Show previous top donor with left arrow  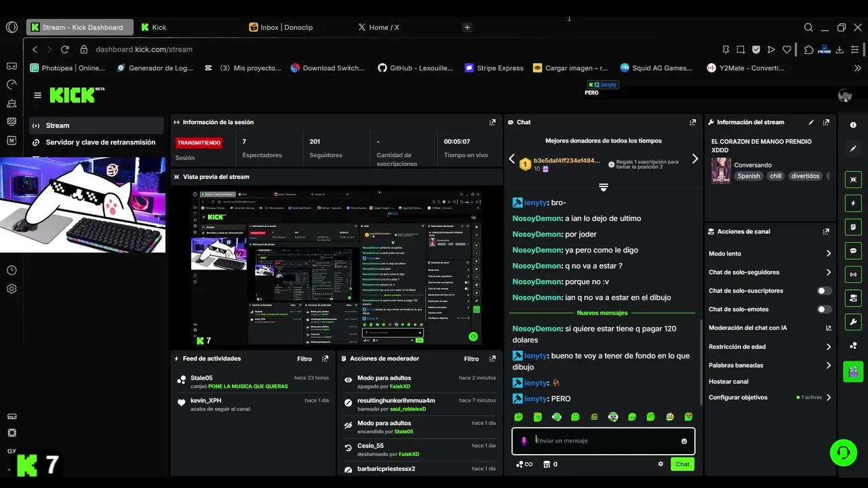click(x=512, y=159)
